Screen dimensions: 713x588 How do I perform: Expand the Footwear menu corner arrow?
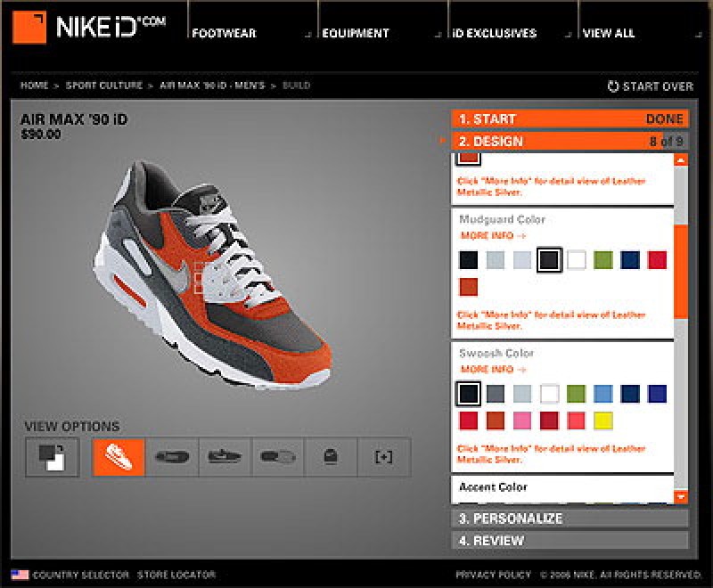(x=307, y=35)
